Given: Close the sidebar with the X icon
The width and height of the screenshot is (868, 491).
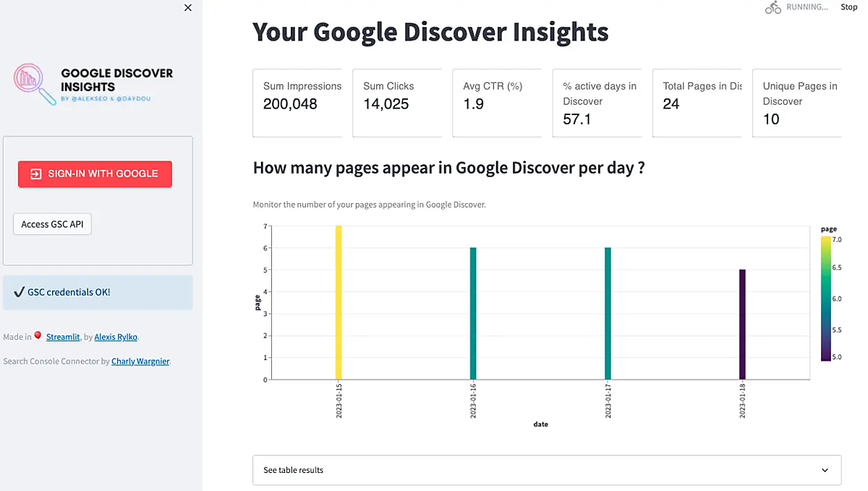Looking at the screenshot, I should pyautogui.click(x=188, y=8).
